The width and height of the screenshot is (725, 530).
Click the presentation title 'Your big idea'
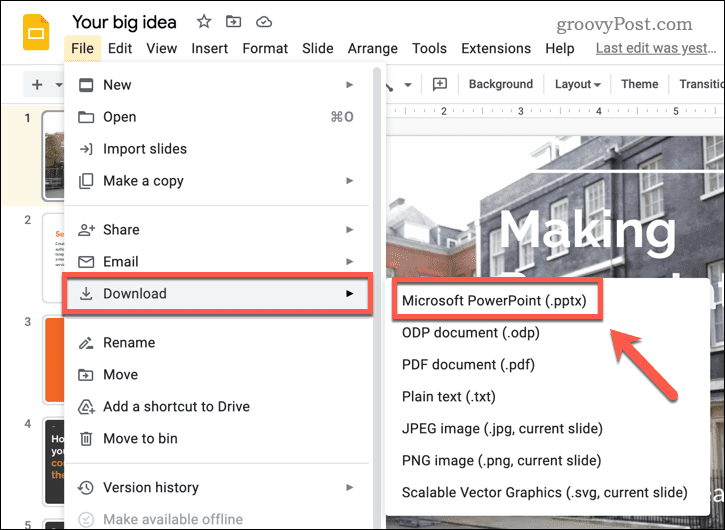click(124, 22)
